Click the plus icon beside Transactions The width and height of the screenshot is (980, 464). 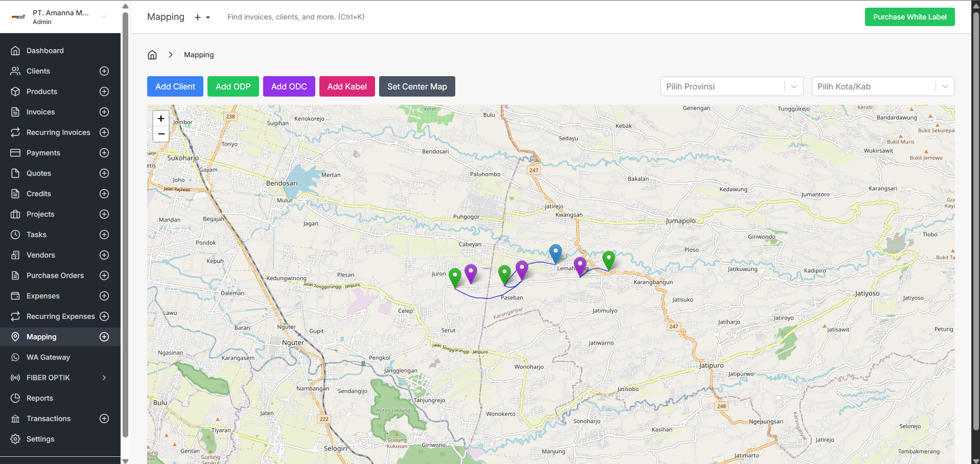coord(104,419)
